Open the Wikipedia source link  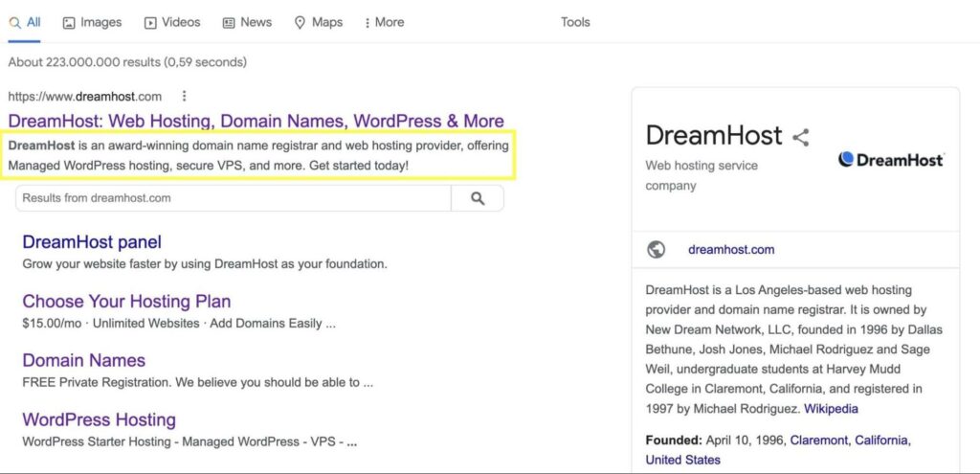(831, 409)
